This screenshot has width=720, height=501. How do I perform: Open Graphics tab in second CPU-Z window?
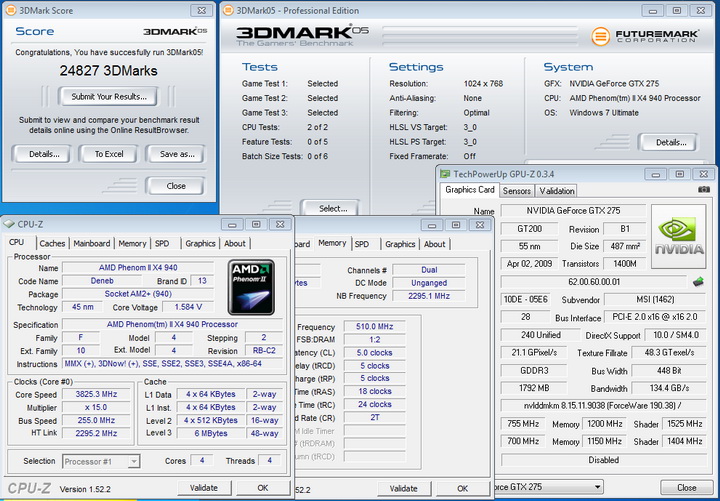pos(400,244)
